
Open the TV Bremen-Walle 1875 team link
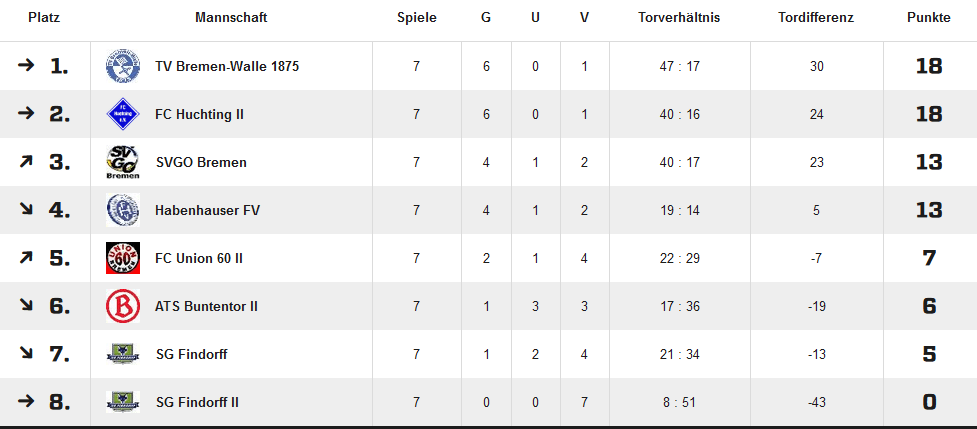click(x=227, y=67)
